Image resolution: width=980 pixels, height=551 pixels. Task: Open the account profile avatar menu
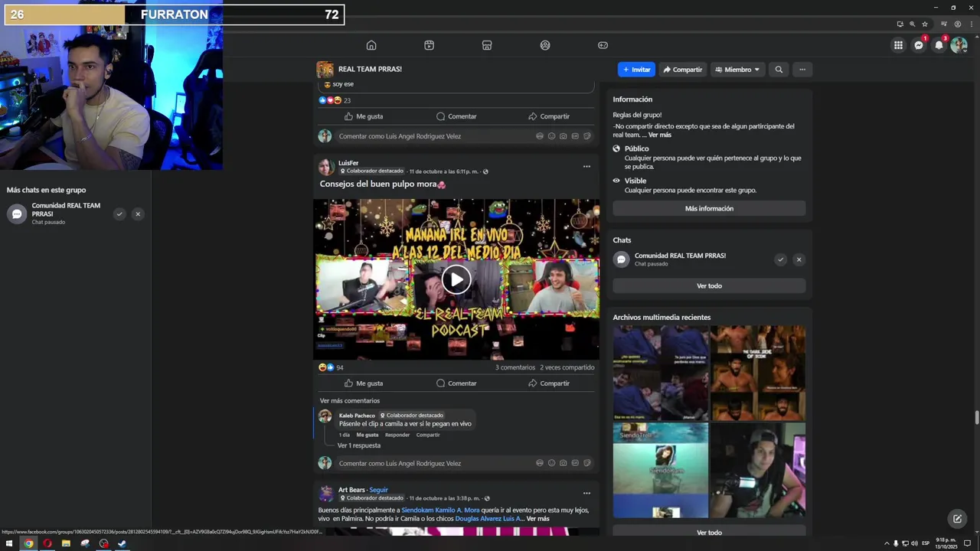pyautogui.click(x=959, y=45)
